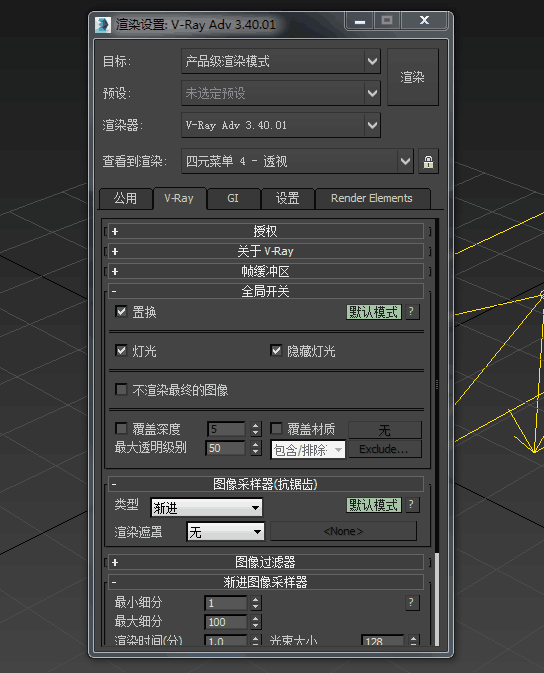Switch to the 公用 tab
This screenshot has width=544, height=673.
pyautogui.click(x=125, y=198)
